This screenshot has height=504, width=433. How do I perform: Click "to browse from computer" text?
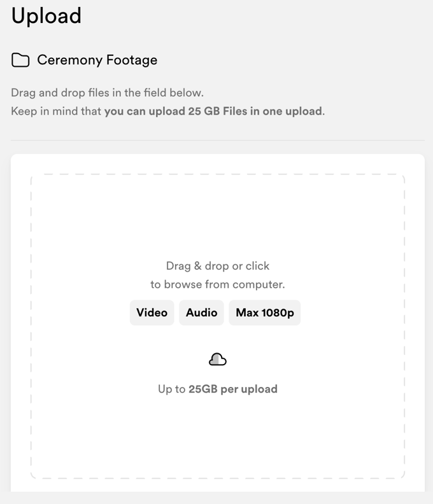217,284
